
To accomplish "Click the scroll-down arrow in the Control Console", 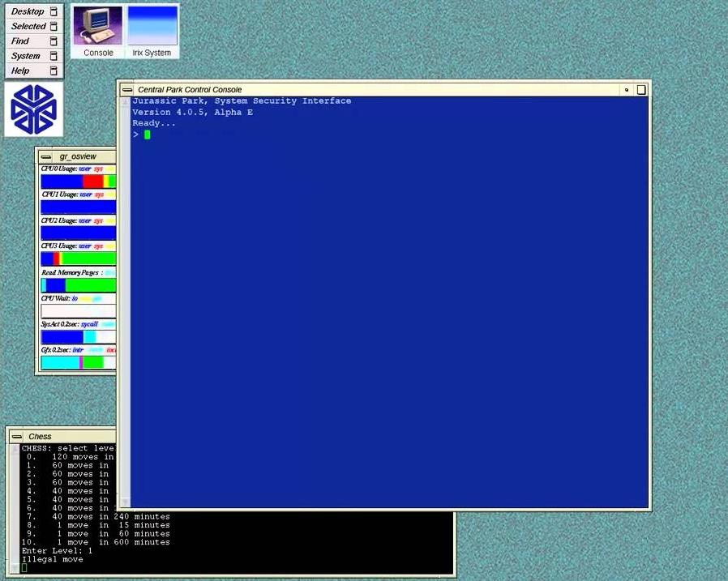I will 125,502.
